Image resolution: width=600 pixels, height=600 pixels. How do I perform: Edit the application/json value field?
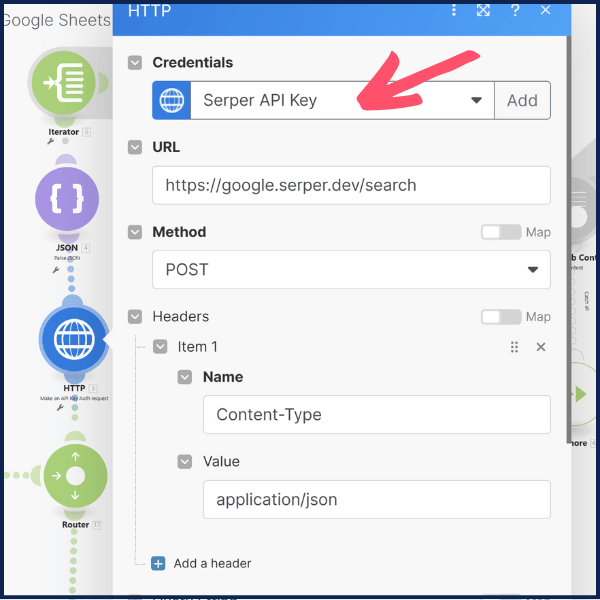click(x=377, y=500)
